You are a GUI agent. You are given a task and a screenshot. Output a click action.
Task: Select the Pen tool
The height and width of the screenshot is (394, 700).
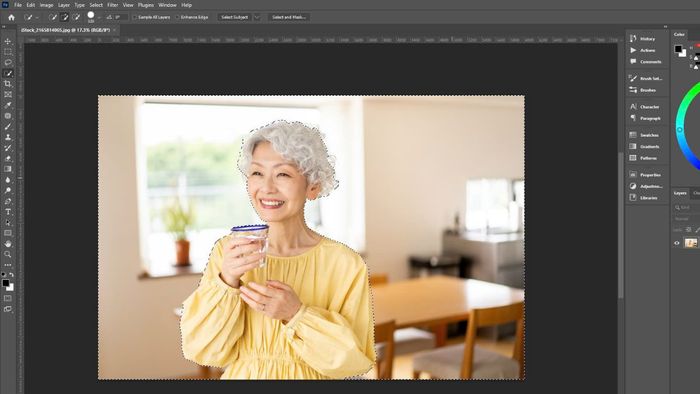[x=8, y=201]
